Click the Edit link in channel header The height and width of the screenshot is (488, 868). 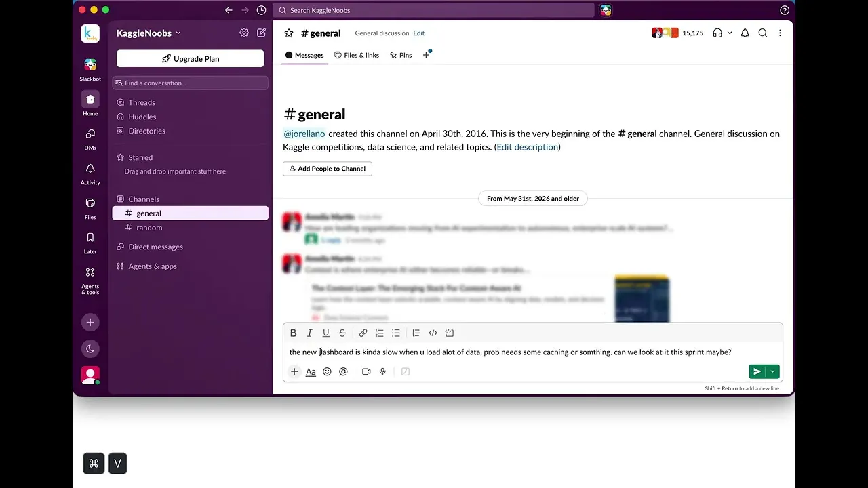point(419,33)
